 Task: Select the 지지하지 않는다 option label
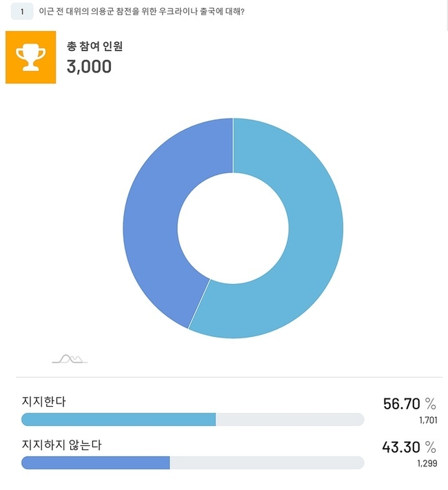point(61,445)
